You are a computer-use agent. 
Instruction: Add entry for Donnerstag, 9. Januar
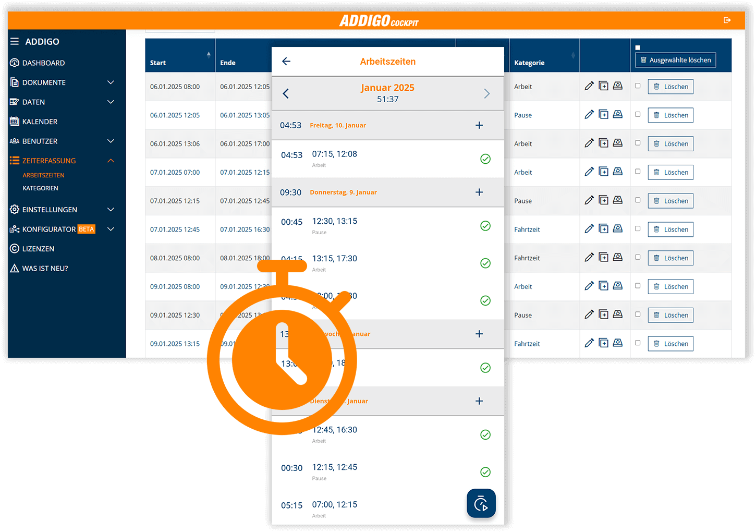click(x=479, y=192)
